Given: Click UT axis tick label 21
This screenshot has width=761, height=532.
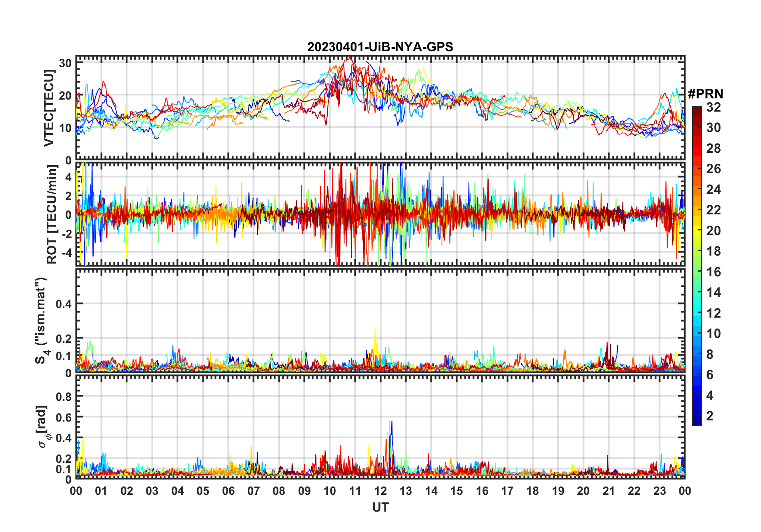Looking at the screenshot, I should click(x=609, y=491).
